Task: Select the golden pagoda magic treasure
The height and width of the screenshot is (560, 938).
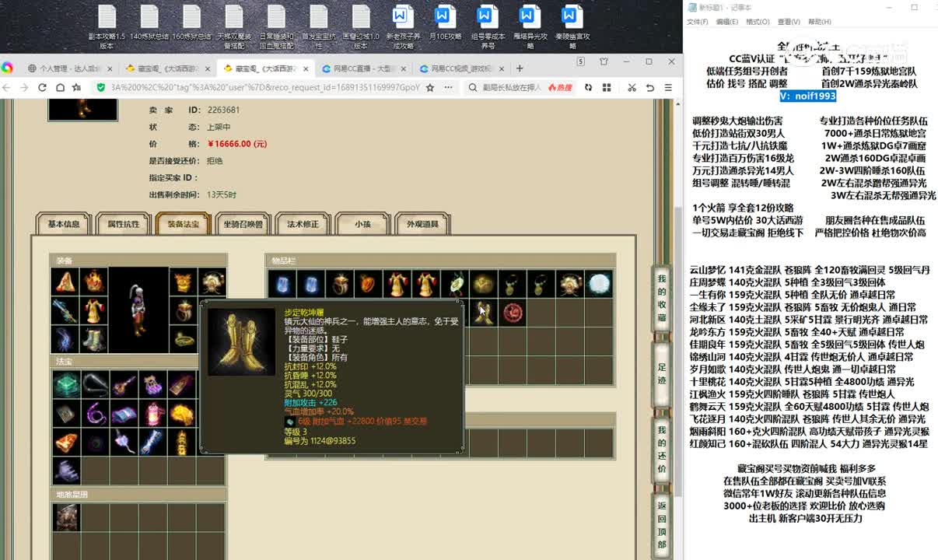Action: click(x=181, y=442)
